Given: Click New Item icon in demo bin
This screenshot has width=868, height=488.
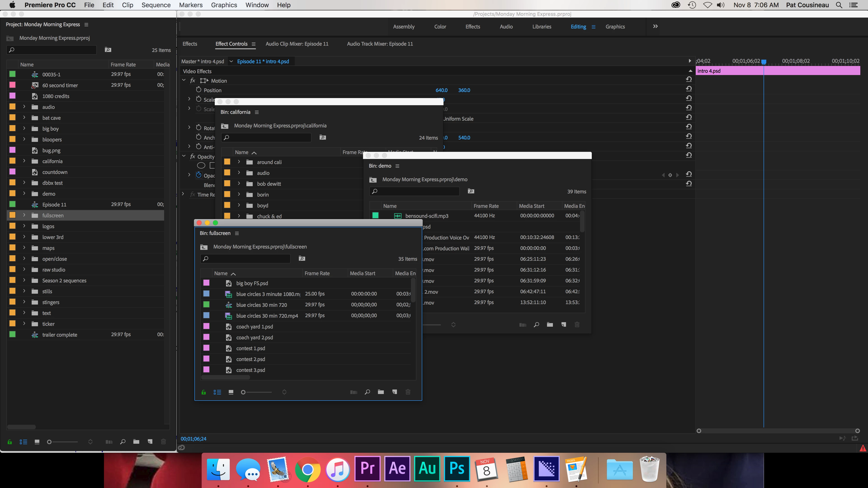Looking at the screenshot, I should 563,324.
